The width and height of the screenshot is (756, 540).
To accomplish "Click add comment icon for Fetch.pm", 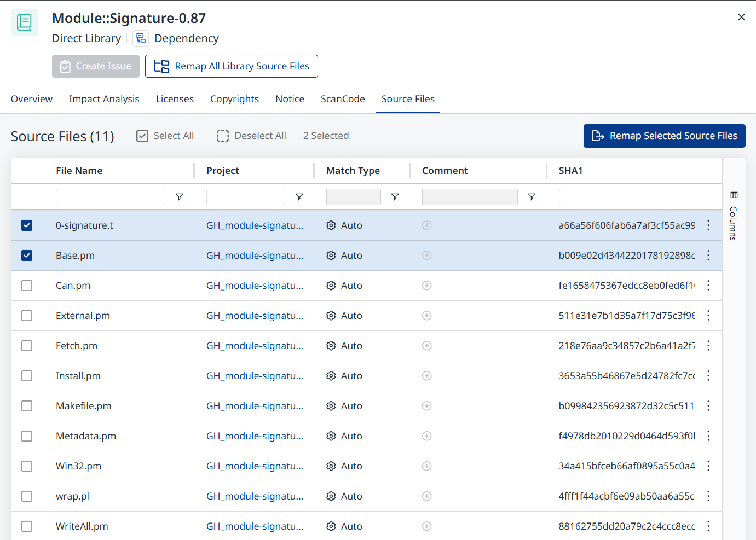I will coord(427,346).
